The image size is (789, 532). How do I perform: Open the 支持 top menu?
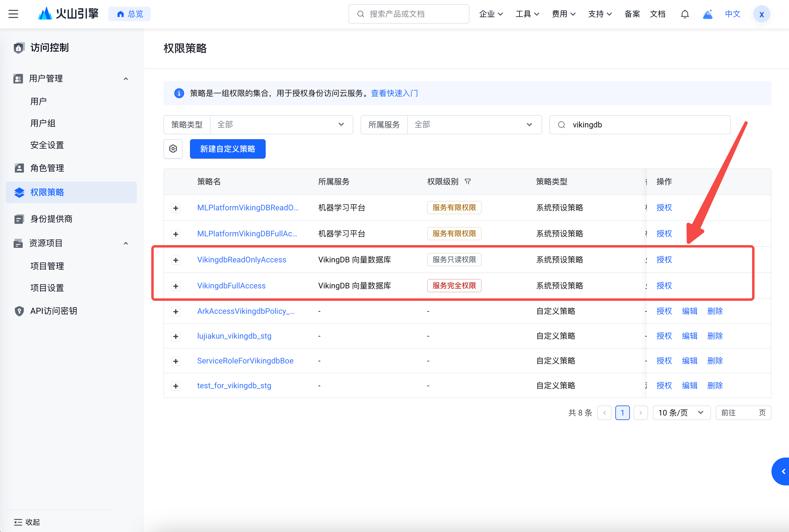(600, 14)
